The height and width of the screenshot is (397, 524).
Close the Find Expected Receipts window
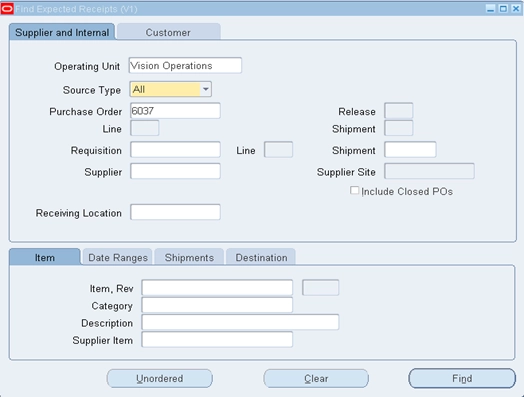pyautogui.click(x=516, y=9)
